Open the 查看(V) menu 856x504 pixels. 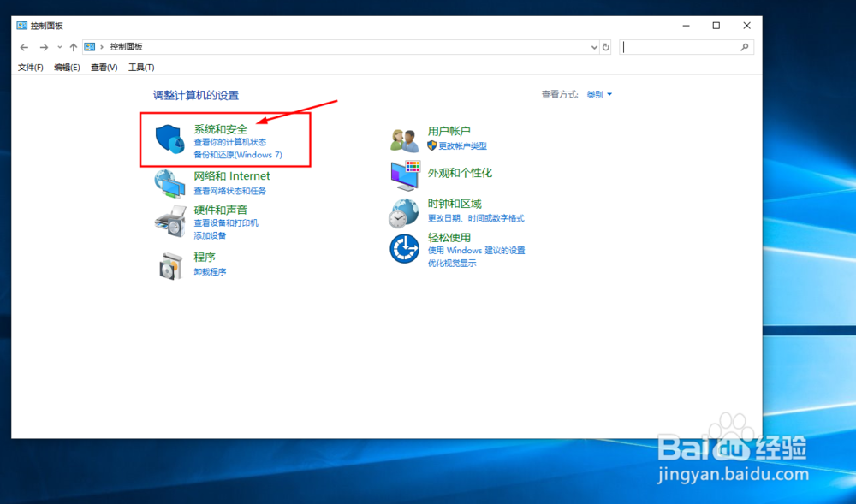104,67
